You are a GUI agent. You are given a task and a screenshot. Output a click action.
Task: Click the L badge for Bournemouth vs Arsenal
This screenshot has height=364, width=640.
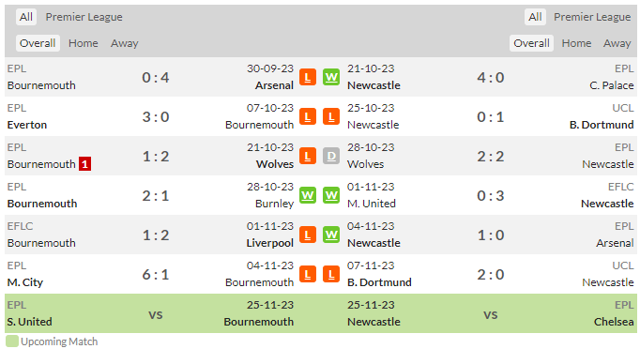point(308,77)
